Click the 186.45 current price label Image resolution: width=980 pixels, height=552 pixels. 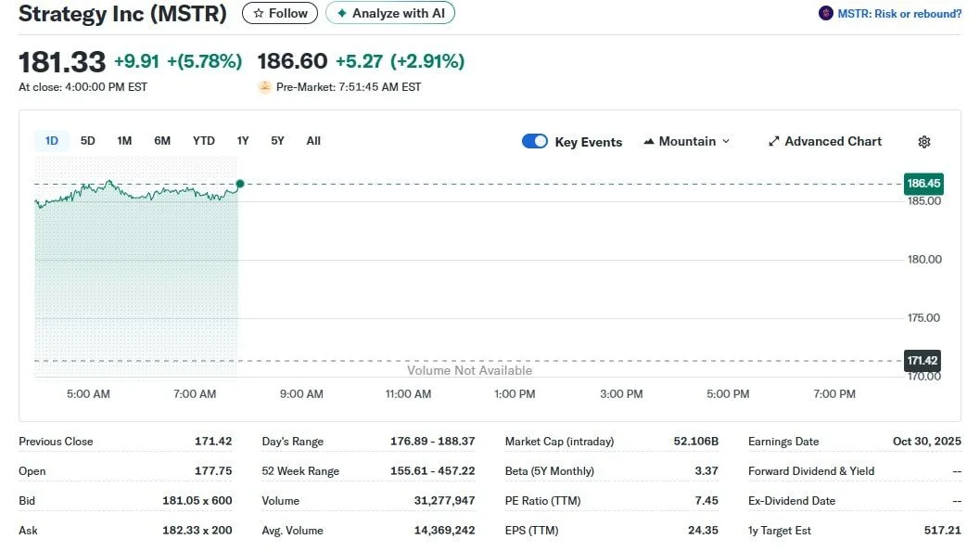(923, 184)
